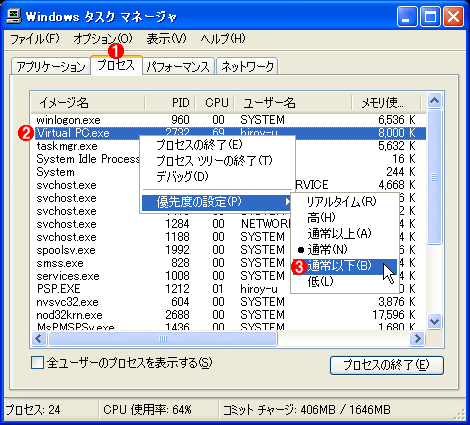Screen dimensions: 470x425
Task: Open the 表示(V) menu
Action: (x=166, y=39)
